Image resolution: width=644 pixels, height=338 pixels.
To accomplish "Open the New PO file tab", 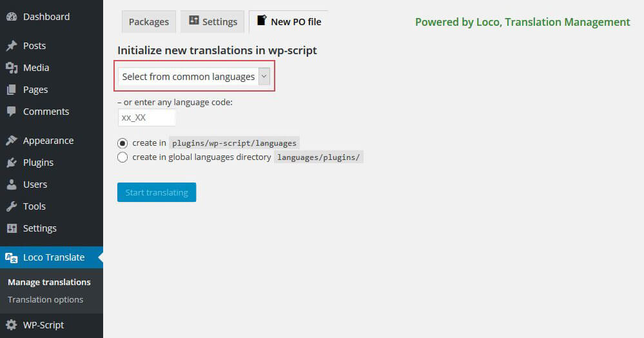I will click(x=289, y=22).
